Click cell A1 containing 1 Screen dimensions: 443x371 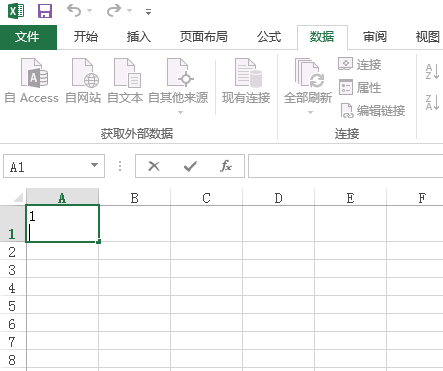tap(62, 224)
